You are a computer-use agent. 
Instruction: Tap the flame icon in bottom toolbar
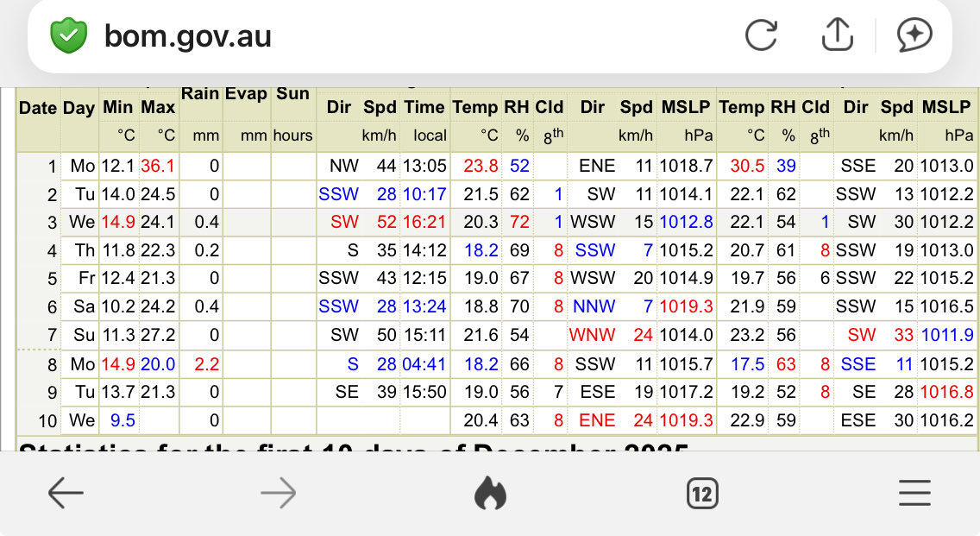(x=490, y=492)
